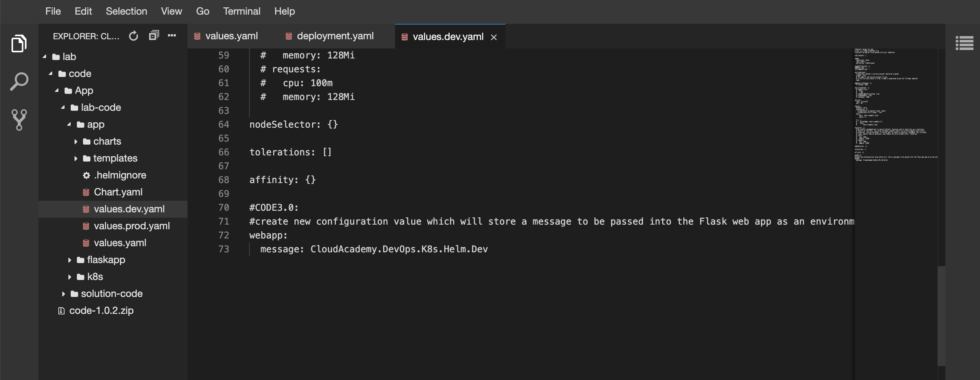980x380 pixels.
Task: Open Explorer more actions ellipsis
Action: click(x=172, y=35)
